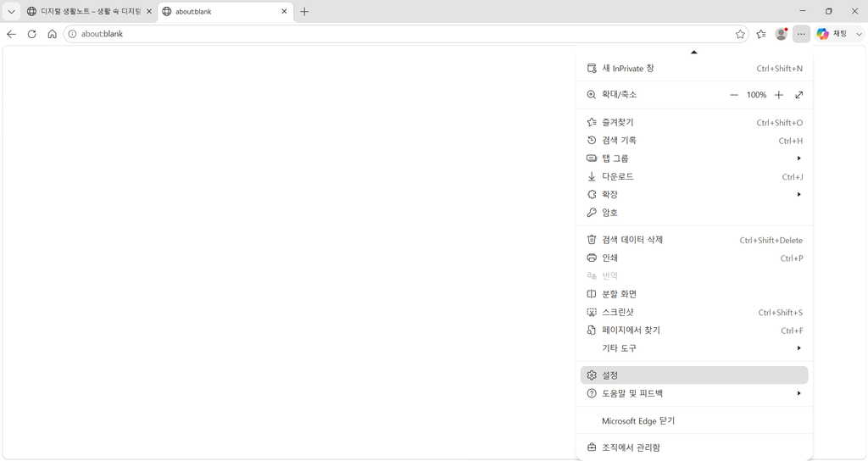Minimize the browser window
This screenshot has height=461, width=868.
pyautogui.click(x=803, y=11)
